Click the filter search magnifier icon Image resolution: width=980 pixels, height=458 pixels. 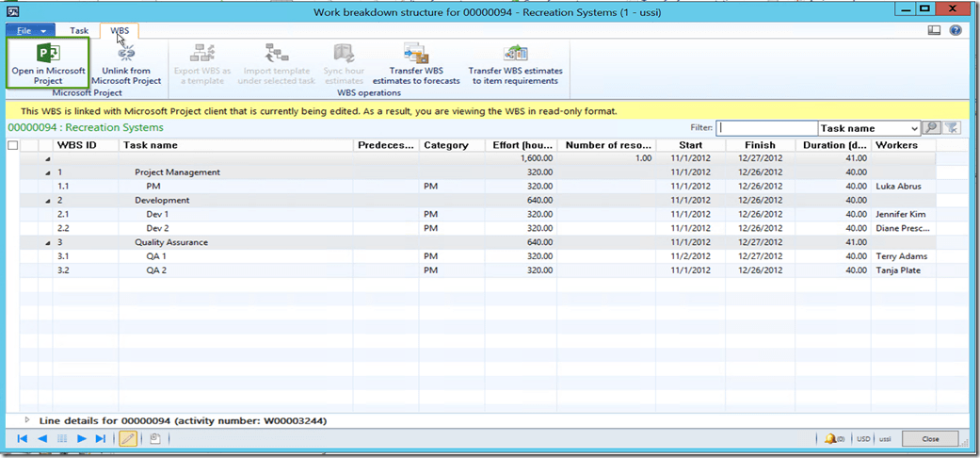click(x=931, y=128)
